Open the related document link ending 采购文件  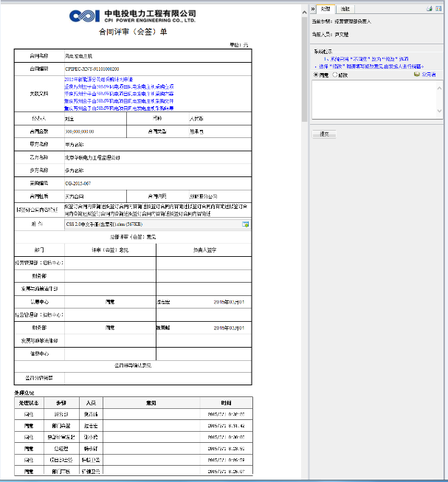[x=119, y=101]
